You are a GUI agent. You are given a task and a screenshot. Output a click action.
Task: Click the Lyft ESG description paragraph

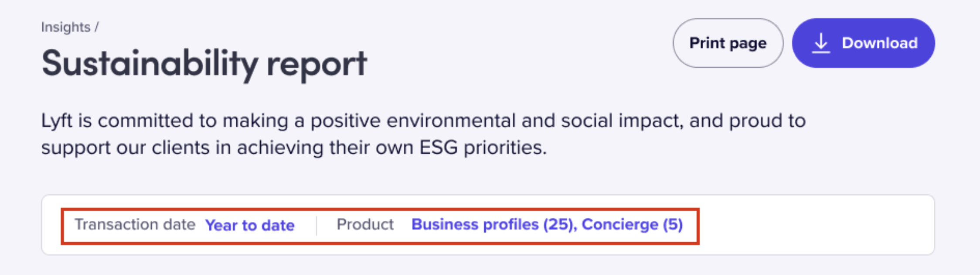[x=423, y=134]
